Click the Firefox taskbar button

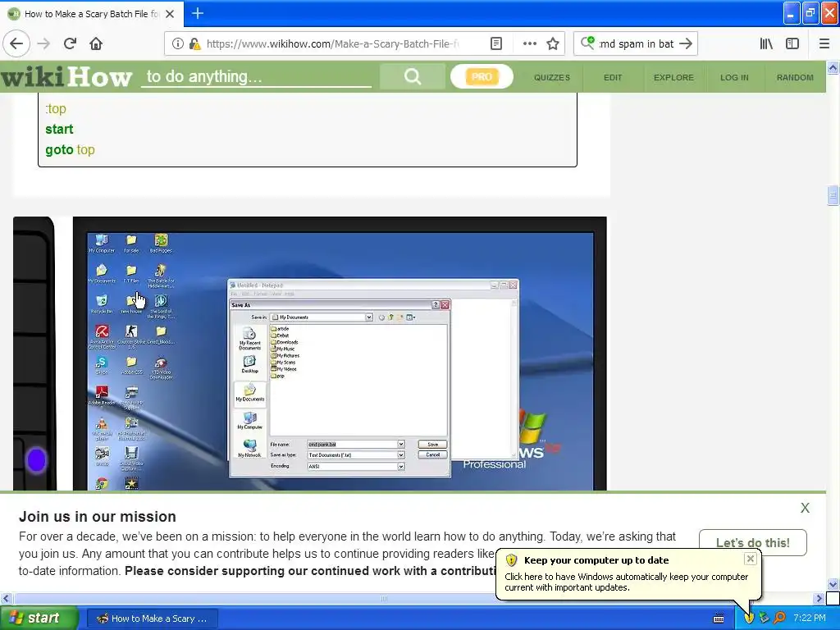(x=152, y=619)
